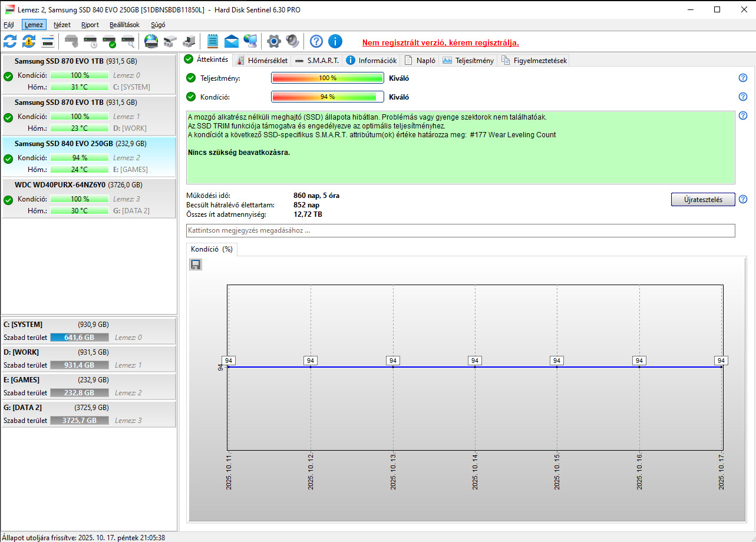756x542 pixels.
Task: Switch to the Információk tab
Action: pos(372,60)
